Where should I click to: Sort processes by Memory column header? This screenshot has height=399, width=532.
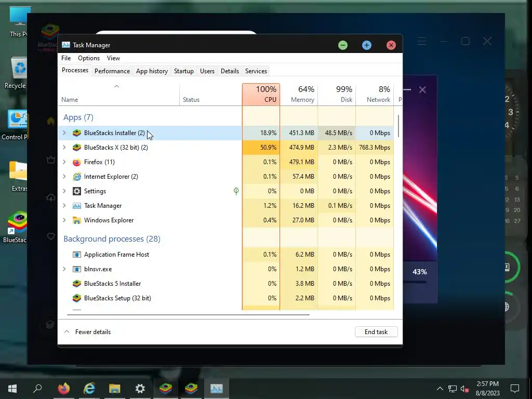point(299,95)
